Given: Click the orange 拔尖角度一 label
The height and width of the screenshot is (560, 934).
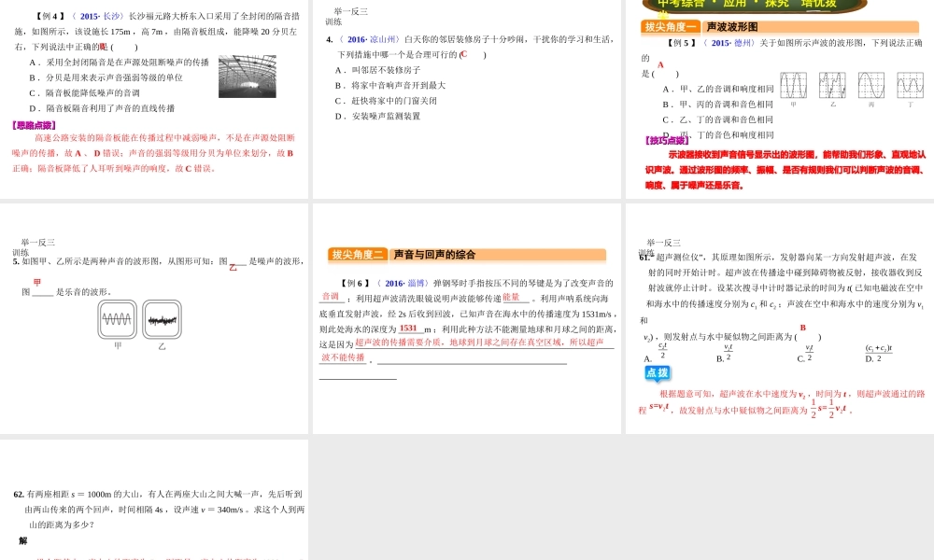Looking at the screenshot, I should coord(671,27).
